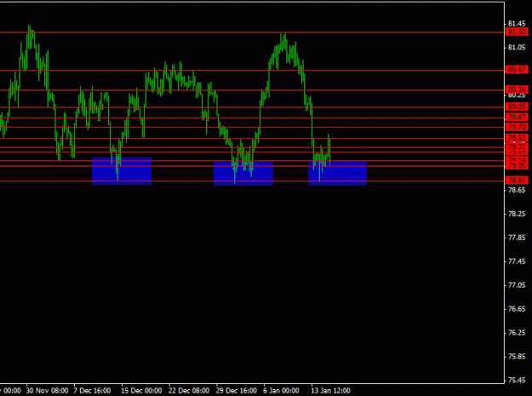Click the red 79.87 price level label
The width and height of the screenshot is (532, 396).
click(517, 117)
